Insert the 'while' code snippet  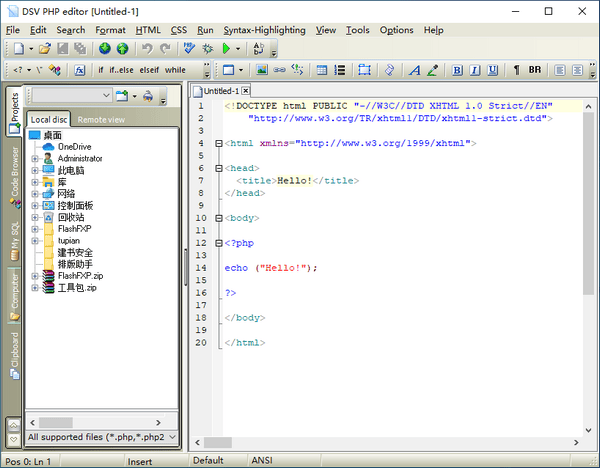(174, 70)
